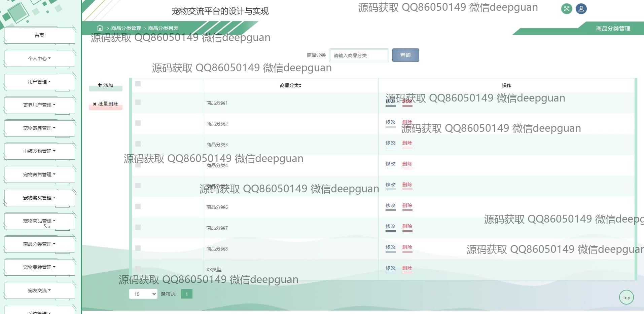
Task: Click 删除 link for 商品分类7
Action: click(407, 227)
